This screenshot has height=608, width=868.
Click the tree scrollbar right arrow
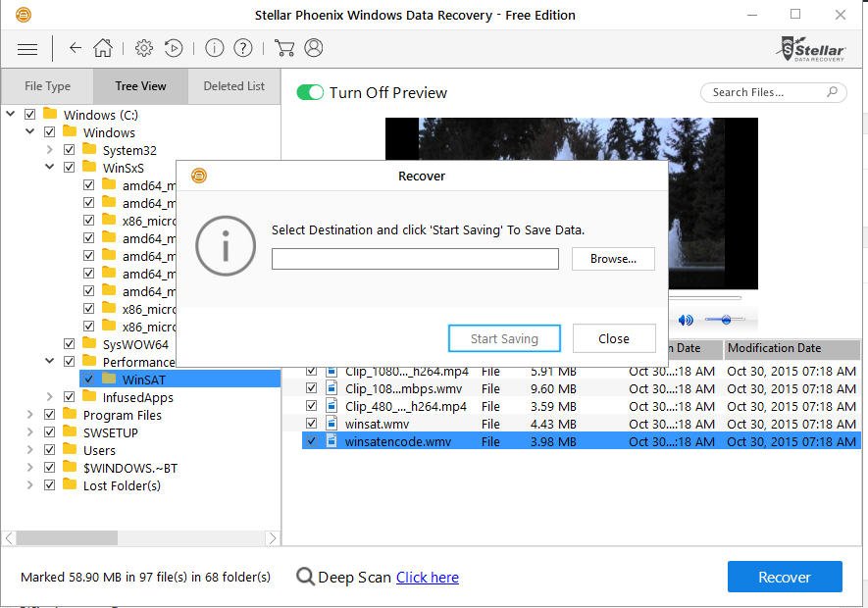[x=272, y=537]
